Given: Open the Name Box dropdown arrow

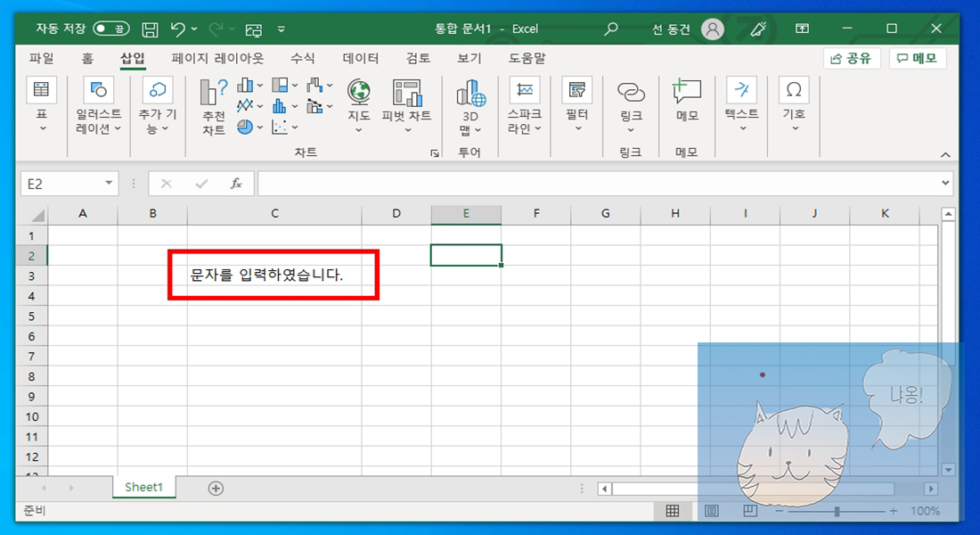Looking at the screenshot, I should point(109,184).
